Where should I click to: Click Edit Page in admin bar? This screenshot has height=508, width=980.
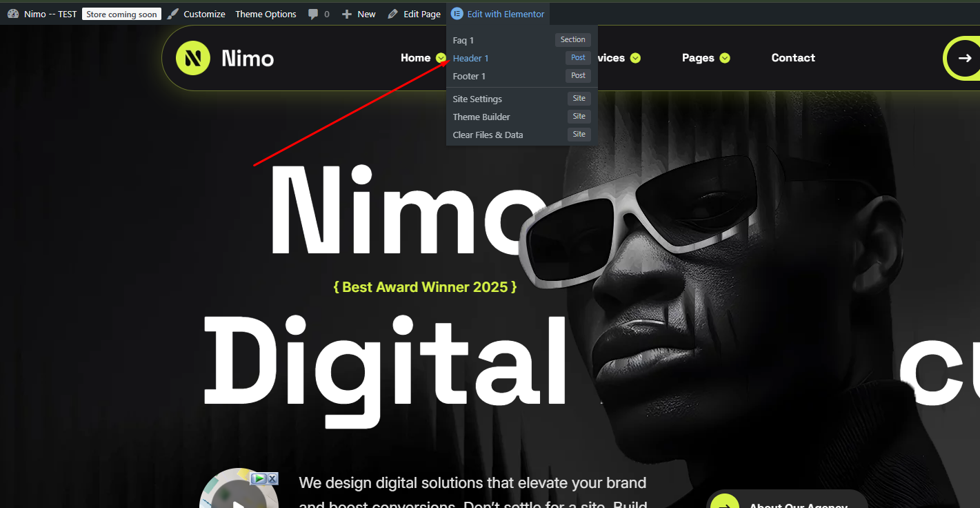coord(421,14)
